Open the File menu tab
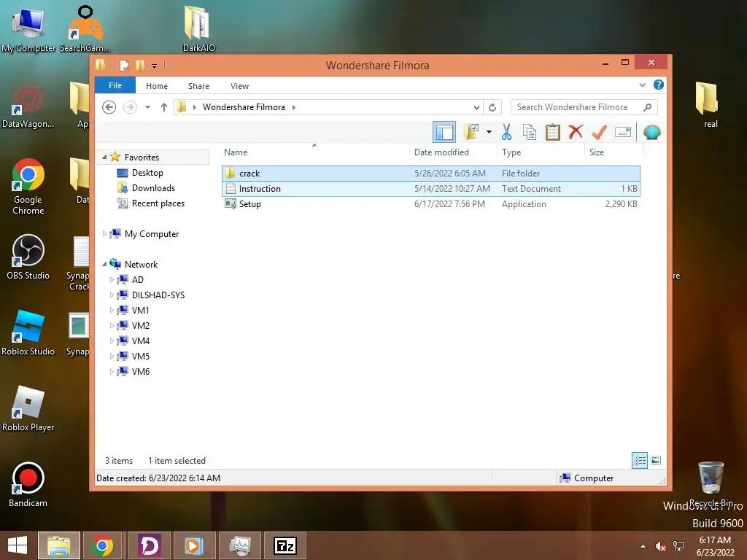Screen dimensions: 747x560 pos(115,86)
